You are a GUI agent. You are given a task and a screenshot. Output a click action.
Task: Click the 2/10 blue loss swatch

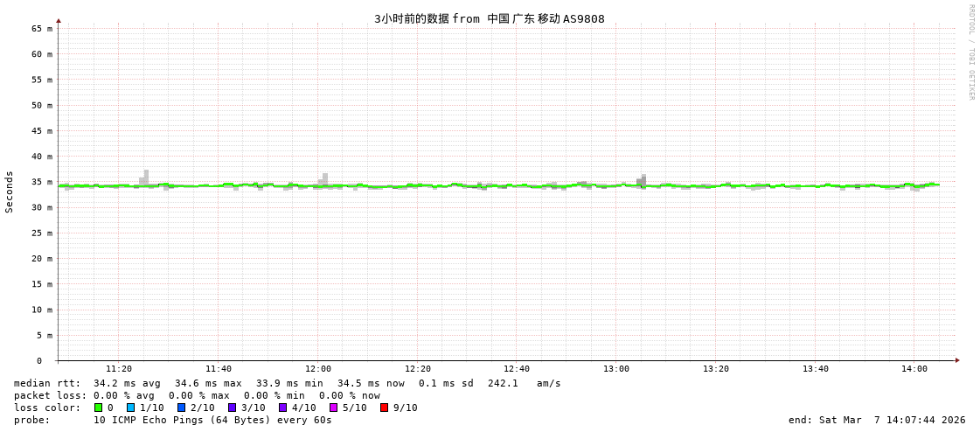pyautogui.click(x=181, y=408)
